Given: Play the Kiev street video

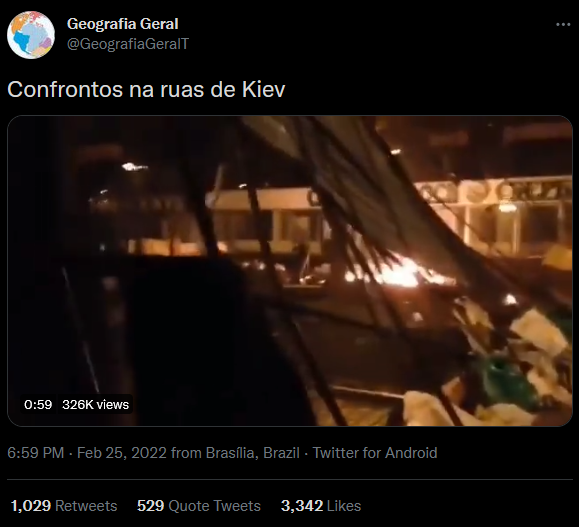Looking at the screenshot, I should click(x=290, y=271).
